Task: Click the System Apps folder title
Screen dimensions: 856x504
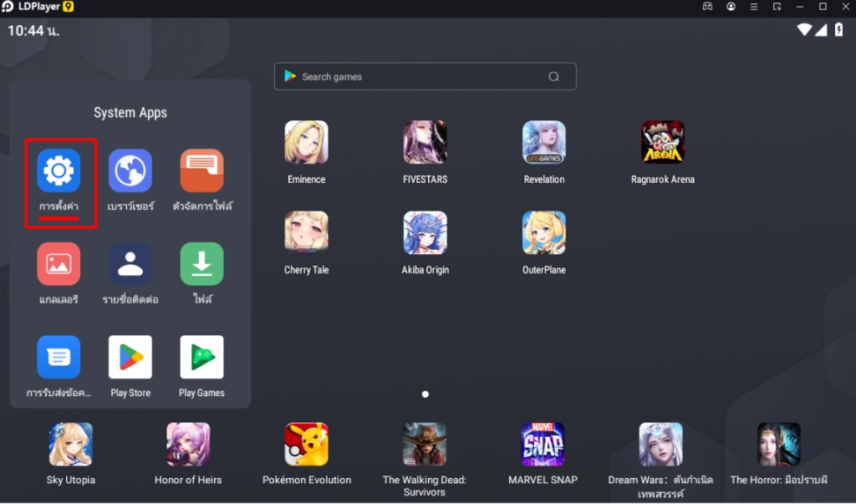Action: (130, 113)
